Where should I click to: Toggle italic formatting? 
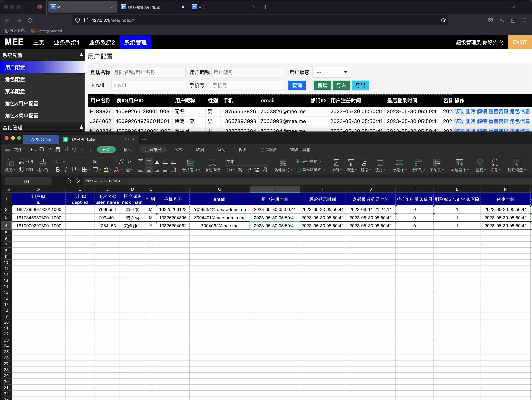(66, 170)
